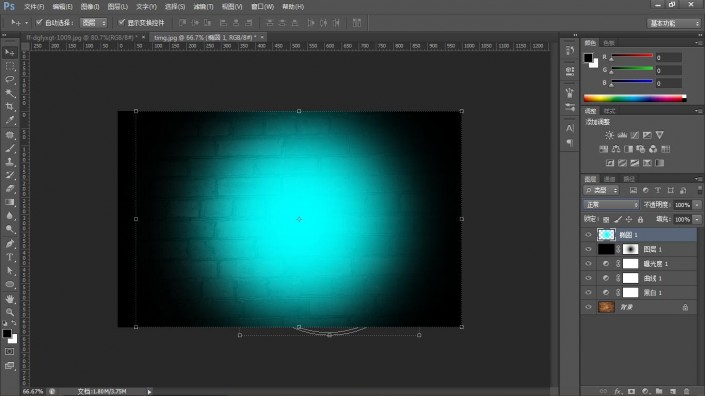The width and height of the screenshot is (705, 396).
Task: Open the layer Opacity dropdown arrow
Action: [697, 205]
